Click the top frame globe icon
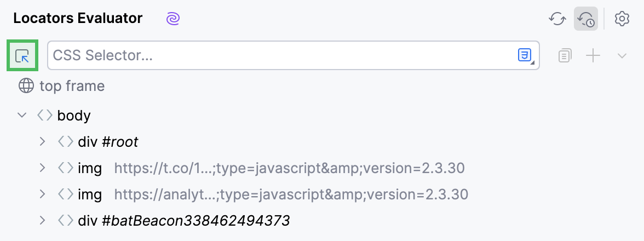The height and width of the screenshot is (241, 644). [26, 86]
